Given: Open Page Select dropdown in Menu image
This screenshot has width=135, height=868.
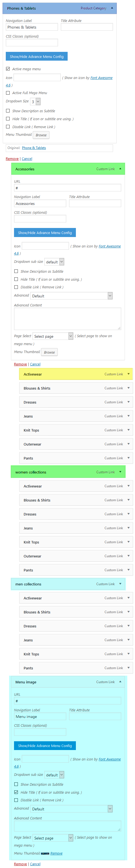Looking at the screenshot, I should click(x=53, y=838).
